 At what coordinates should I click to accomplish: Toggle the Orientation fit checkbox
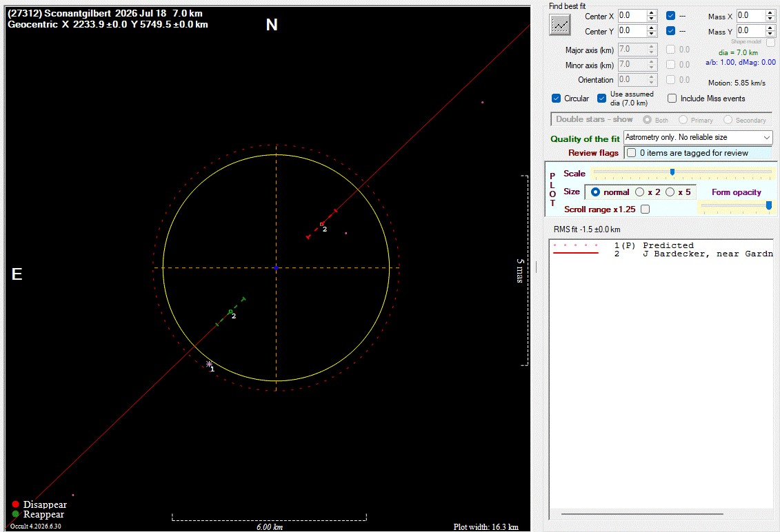coord(670,79)
